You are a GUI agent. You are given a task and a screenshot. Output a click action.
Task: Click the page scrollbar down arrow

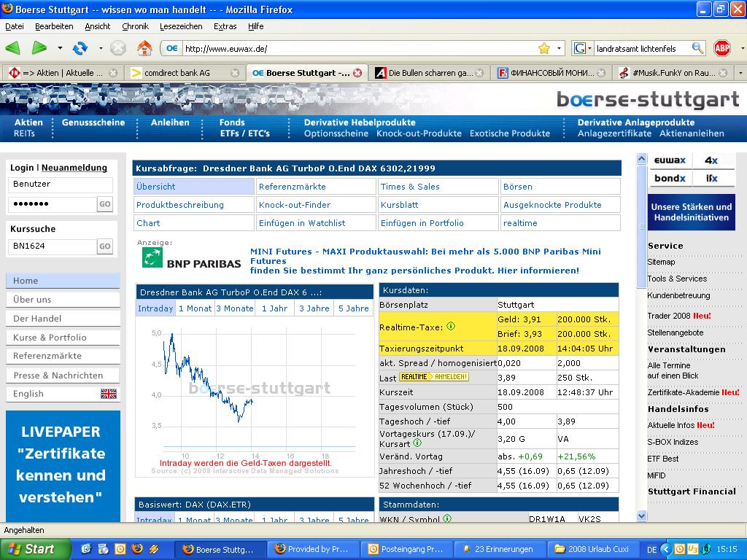click(x=641, y=516)
